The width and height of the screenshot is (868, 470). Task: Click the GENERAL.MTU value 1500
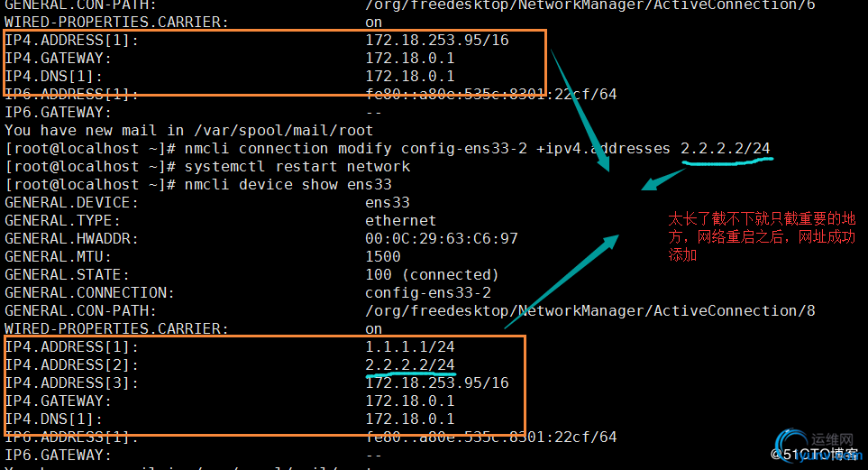pyautogui.click(x=382, y=256)
